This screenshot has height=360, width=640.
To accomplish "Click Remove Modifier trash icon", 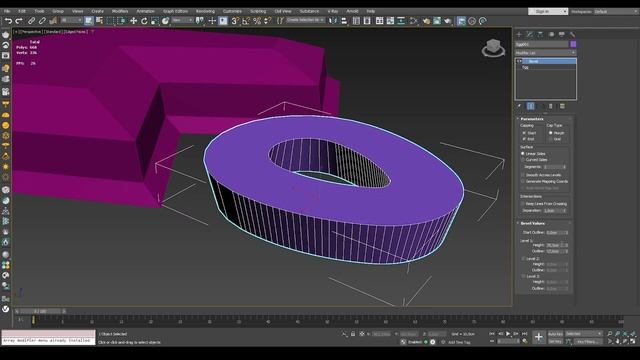I will point(551,106).
